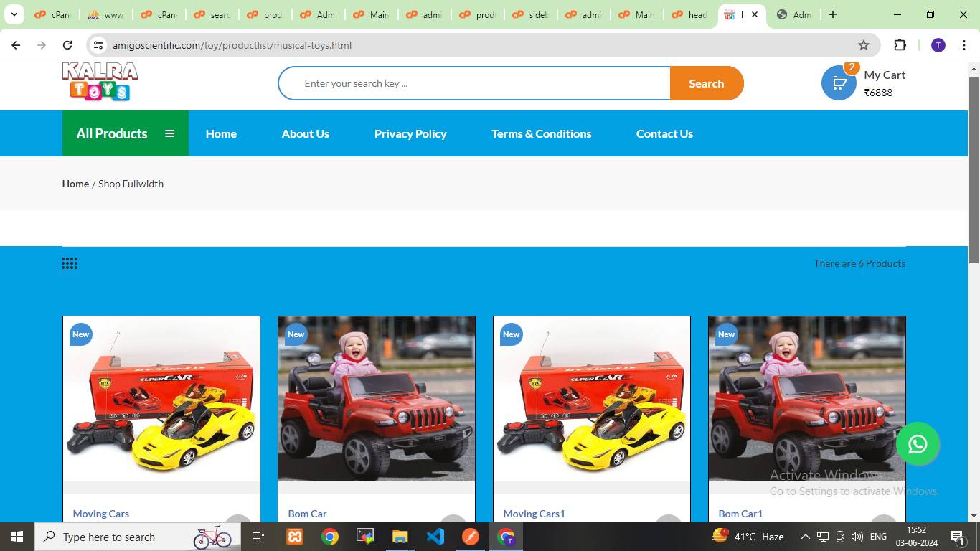The height and width of the screenshot is (551, 980).
Task: Open Visual Studio Code from taskbar
Action: [x=435, y=537]
